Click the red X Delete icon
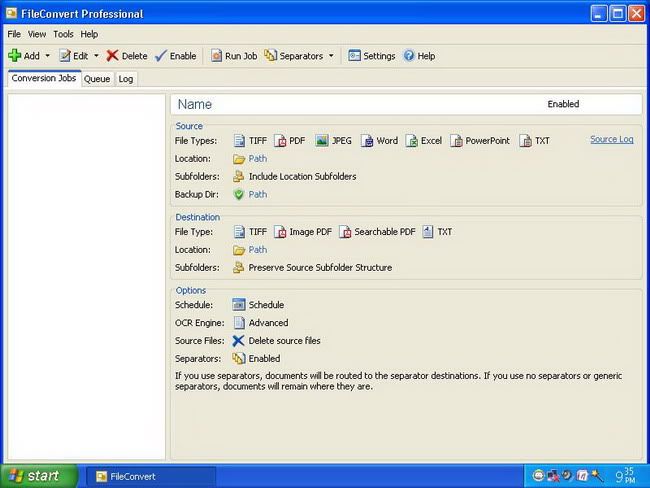 coord(112,56)
